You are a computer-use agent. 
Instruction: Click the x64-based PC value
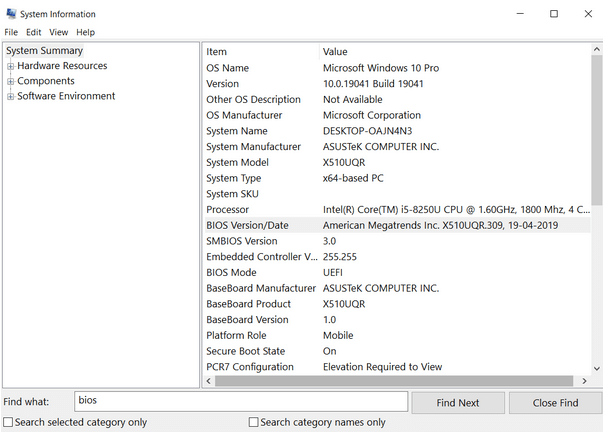[x=353, y=178]
